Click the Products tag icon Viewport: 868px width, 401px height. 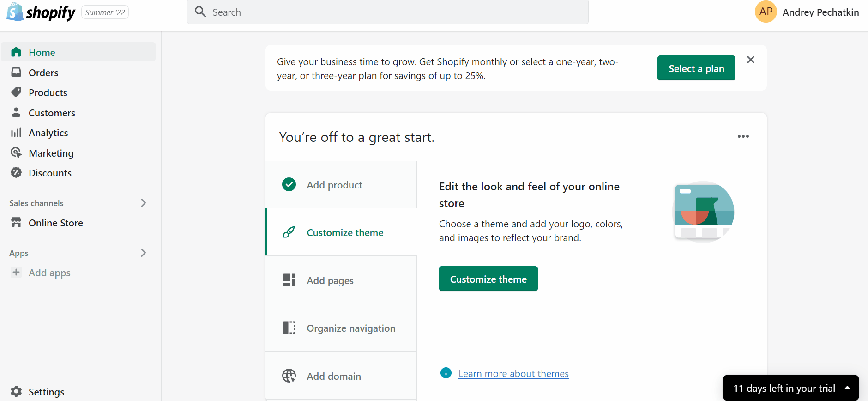click(x=16, y=92)
